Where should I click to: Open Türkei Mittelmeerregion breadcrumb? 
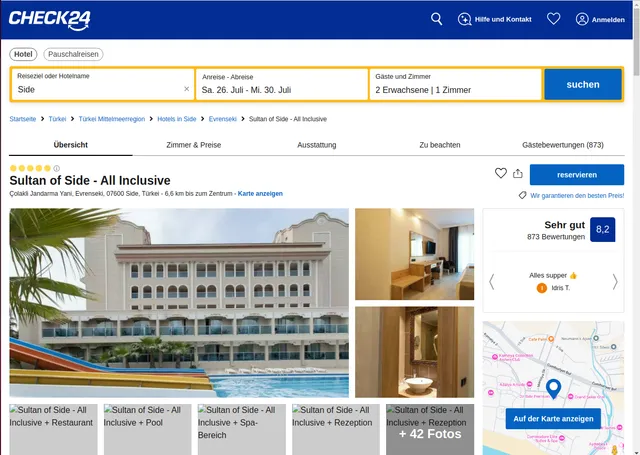click(x=112, y=119)
